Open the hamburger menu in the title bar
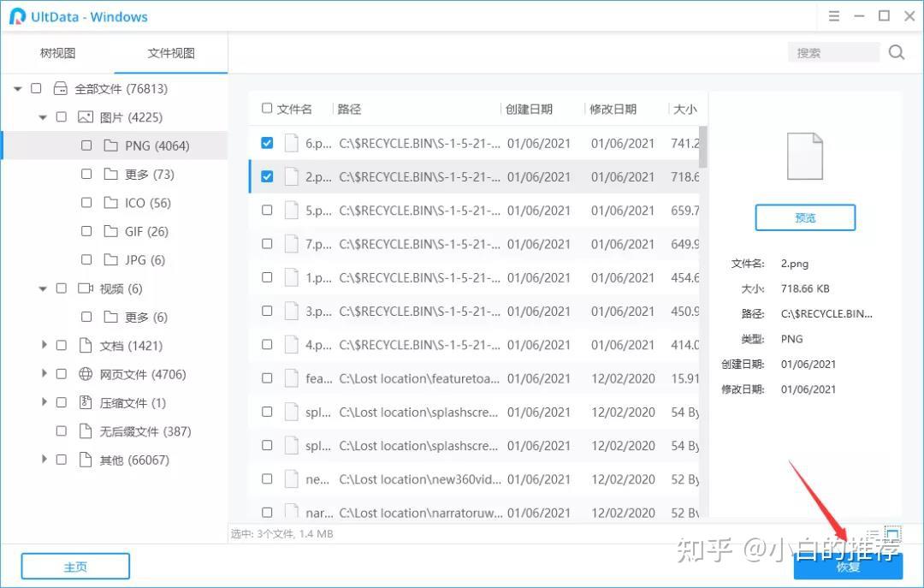 coord(833,15)
